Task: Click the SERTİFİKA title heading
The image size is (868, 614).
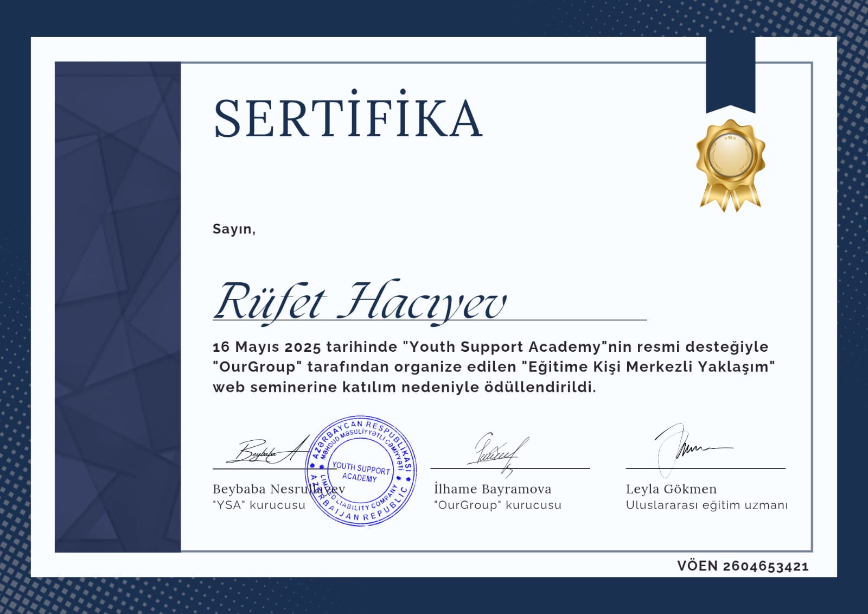Action: pyautogui.click(x=348, y=118)
